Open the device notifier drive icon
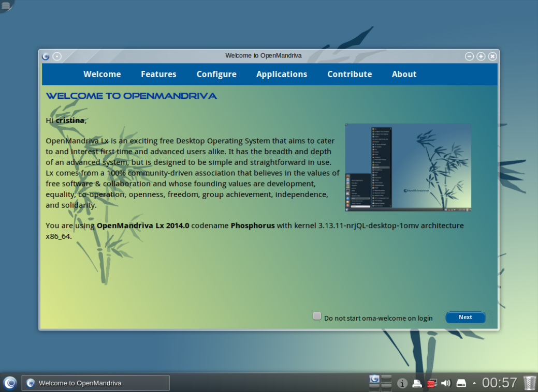 (x=461, y=383)
